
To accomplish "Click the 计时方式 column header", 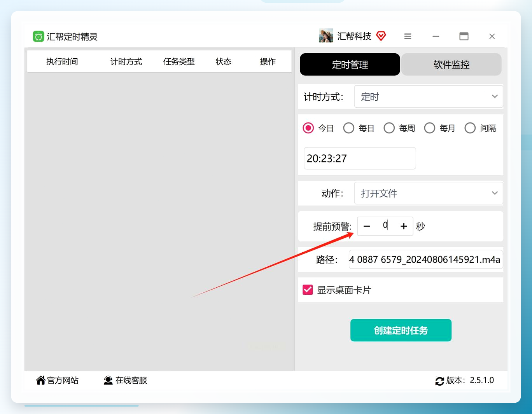I will coord(126,61).
